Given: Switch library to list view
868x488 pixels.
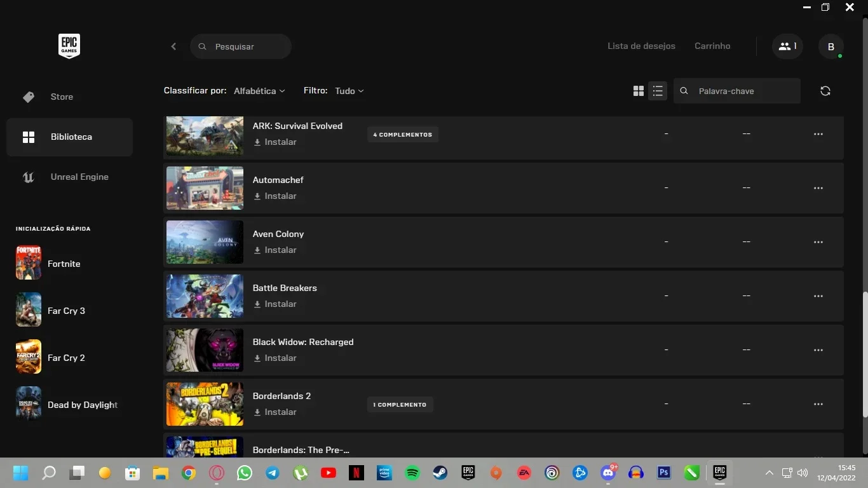Looking at the screenshot, I should (x=658, y=91).
